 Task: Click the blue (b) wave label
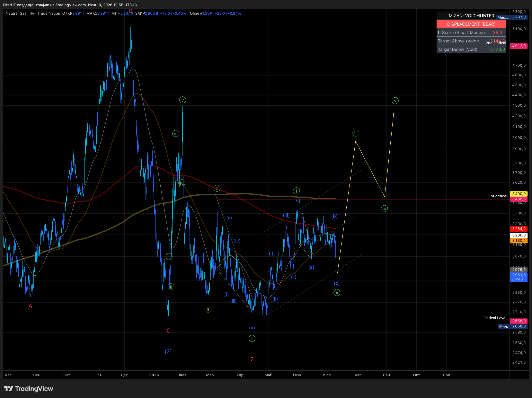click(x=334, y=216)
